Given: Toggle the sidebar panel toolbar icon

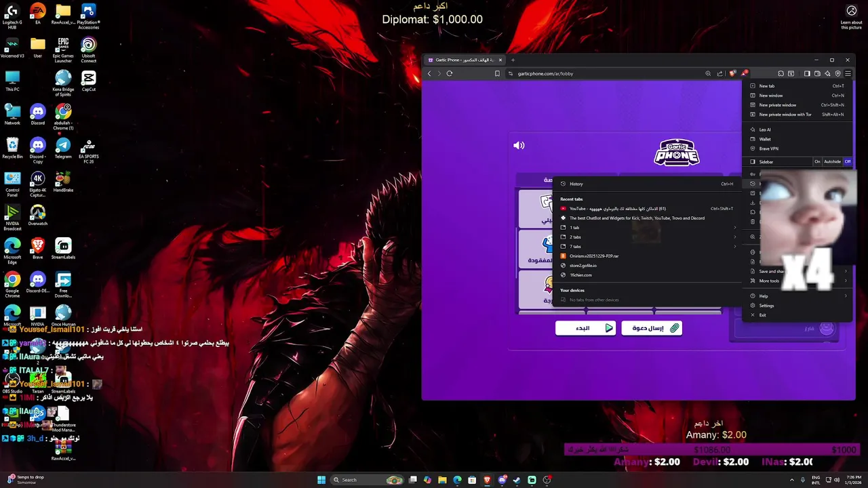Looking at the screenshot, I should pyautogui.click(x=807, y=73).
